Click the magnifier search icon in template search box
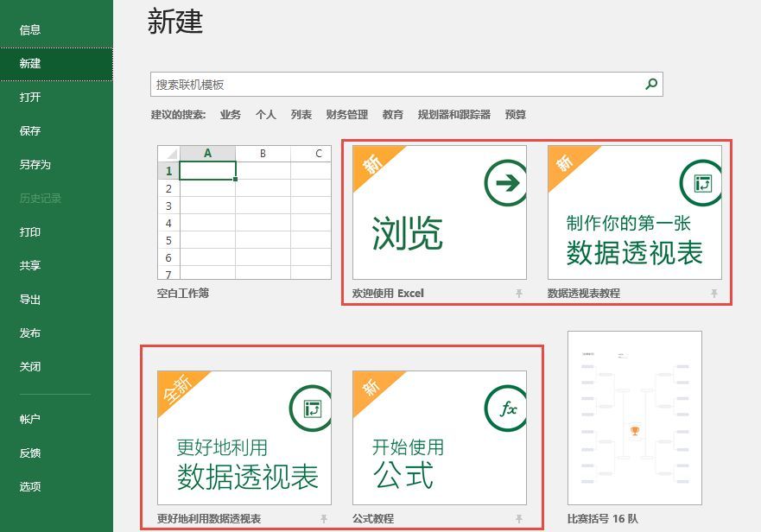 (x=651, y=84)
